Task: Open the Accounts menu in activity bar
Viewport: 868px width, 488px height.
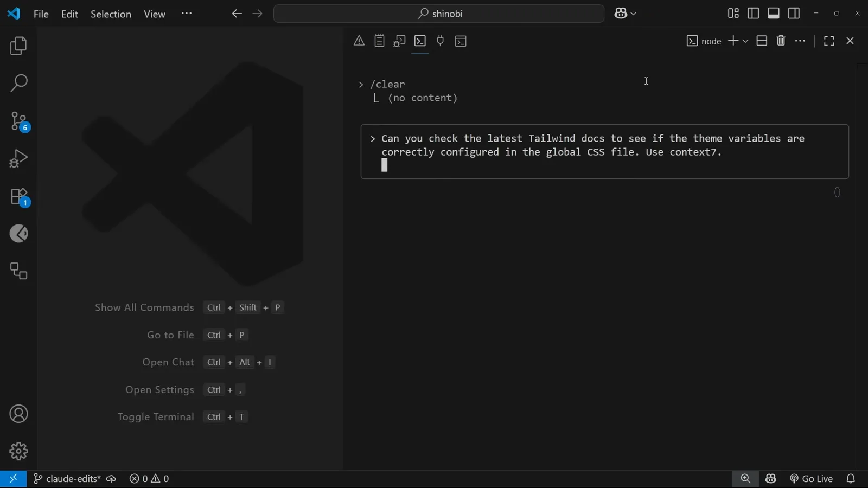Action: click(18, 414)
